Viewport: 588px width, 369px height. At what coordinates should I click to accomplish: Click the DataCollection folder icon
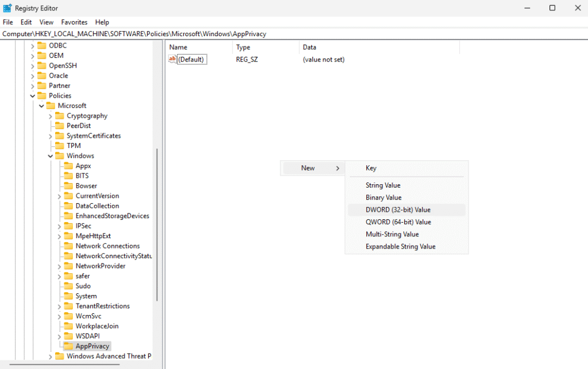point(68,206)
